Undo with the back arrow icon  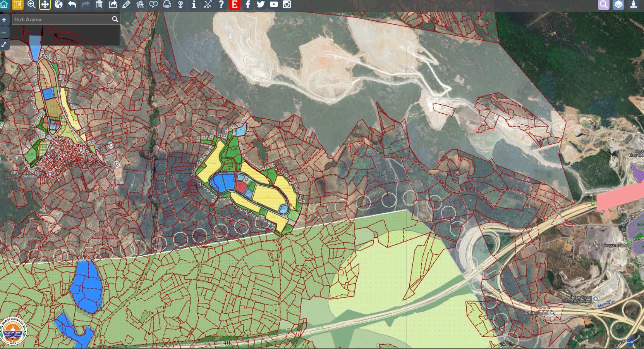72,5
